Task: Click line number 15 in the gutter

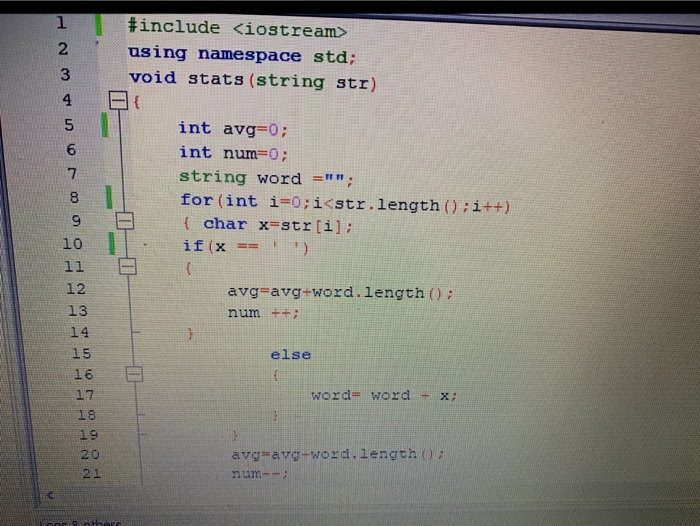Action: (82, 353)
